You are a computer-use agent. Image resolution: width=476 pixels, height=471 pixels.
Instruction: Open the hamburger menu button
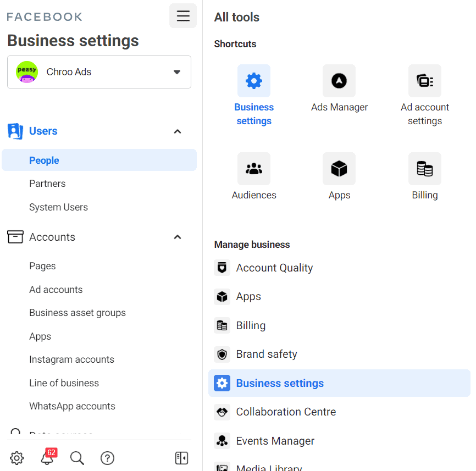pos(183,16)
